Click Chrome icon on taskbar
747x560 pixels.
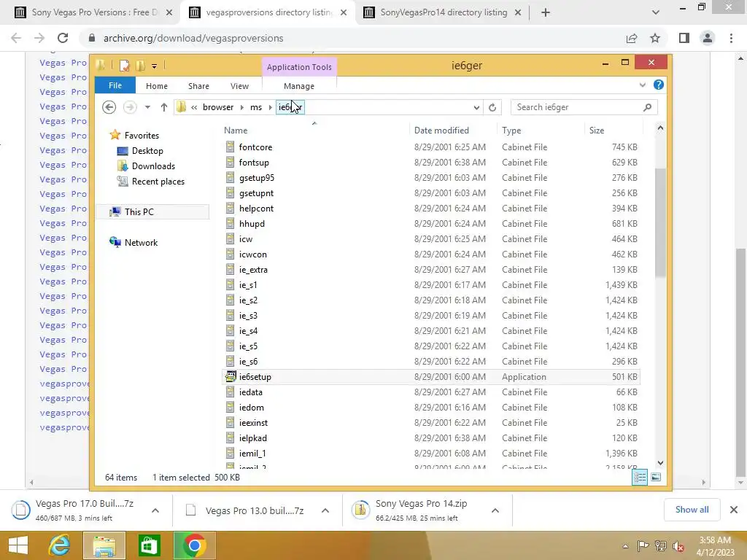click(x=194, y=545)
